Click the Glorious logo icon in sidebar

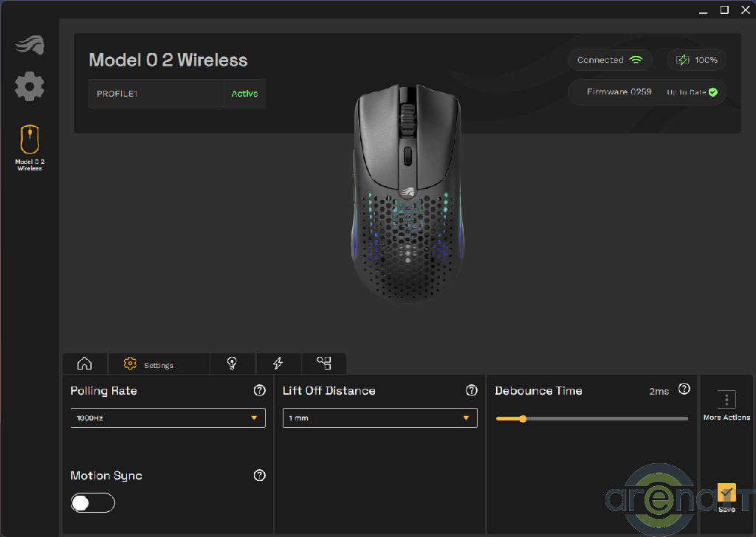click(30, 45)
